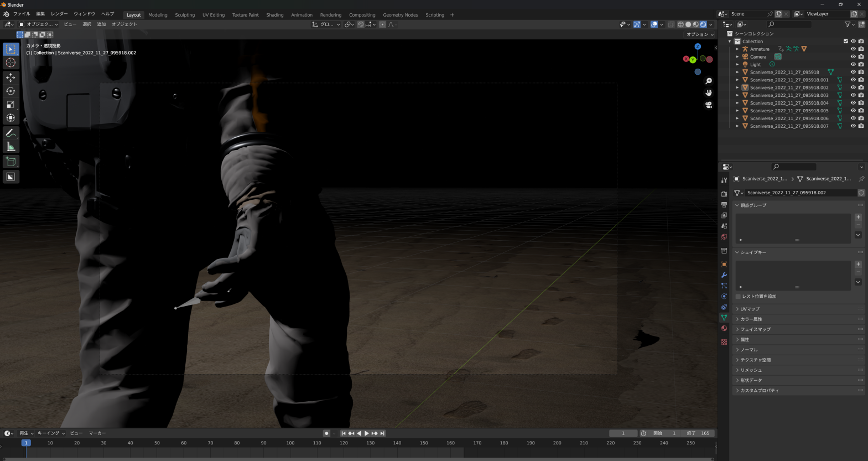868x461 pixels.
Task: Open the Modifier wrench properties tab
Action: click(724, 275)
